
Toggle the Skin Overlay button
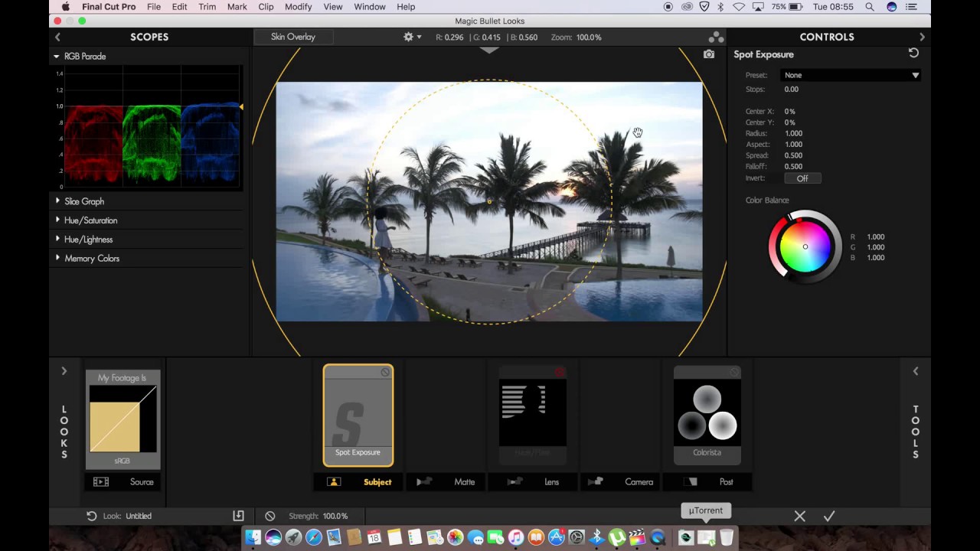tap(292, 37)
